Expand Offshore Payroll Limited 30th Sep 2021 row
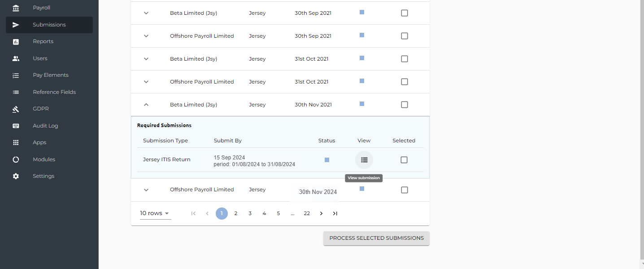644x269 pixels. (146, 36)
